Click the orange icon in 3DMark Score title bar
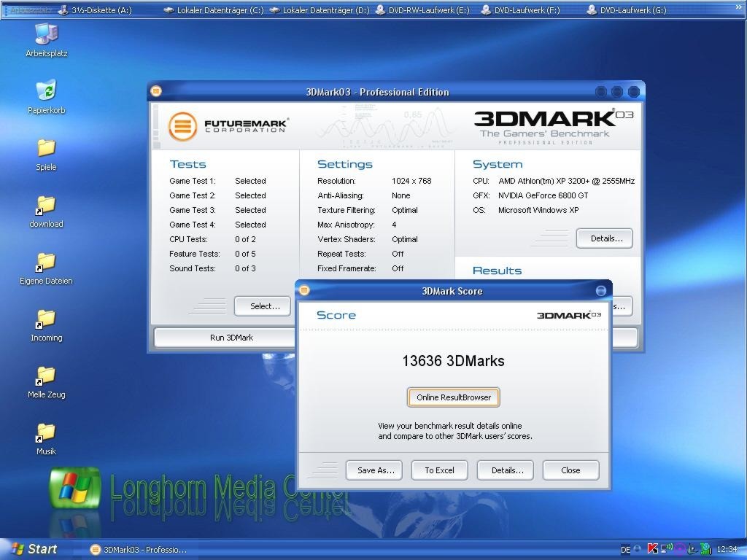The width and height of the screenshot is (747, 560). [x=304, y=290]
